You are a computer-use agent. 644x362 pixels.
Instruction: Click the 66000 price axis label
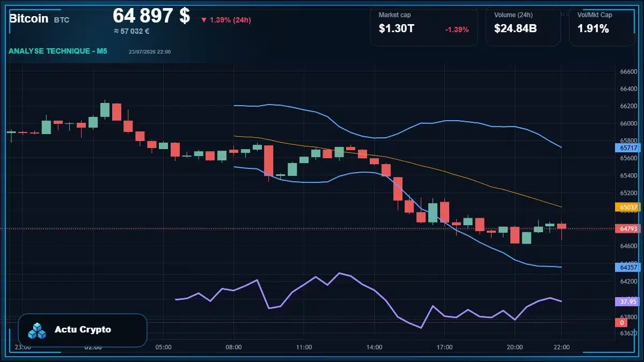628,124
